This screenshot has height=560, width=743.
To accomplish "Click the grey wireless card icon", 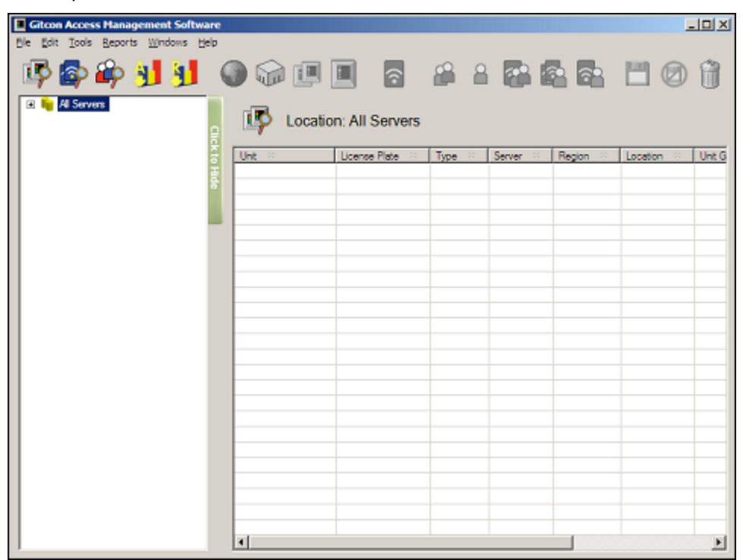I will [x=394, y=74].
